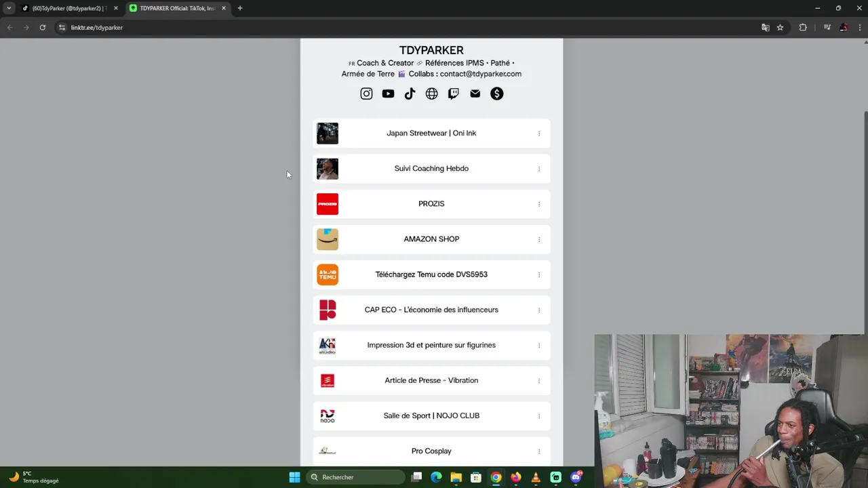
Task: Open Salle de Sport NOJO CLUB link
Action: click(x=431, y=415)
